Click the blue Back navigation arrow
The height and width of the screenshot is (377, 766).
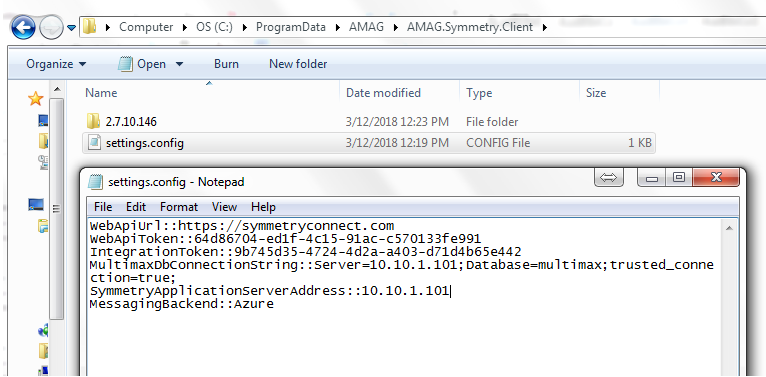pos(22,27)
